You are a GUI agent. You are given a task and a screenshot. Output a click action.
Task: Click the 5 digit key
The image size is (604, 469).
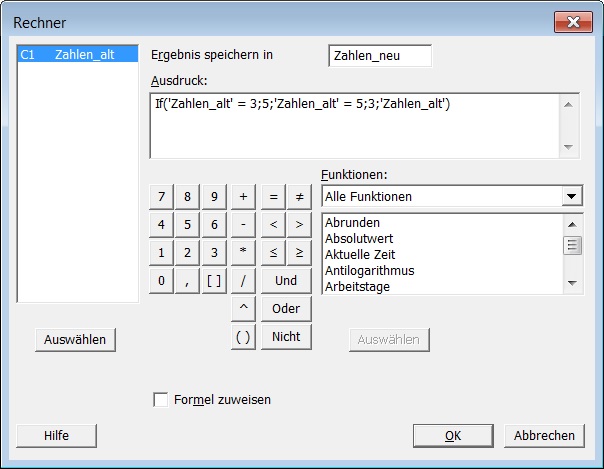tap(187, 224)
